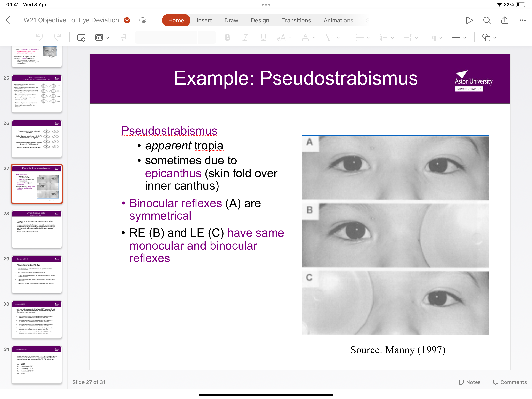Switch to the Insert tab

point(204,20)
